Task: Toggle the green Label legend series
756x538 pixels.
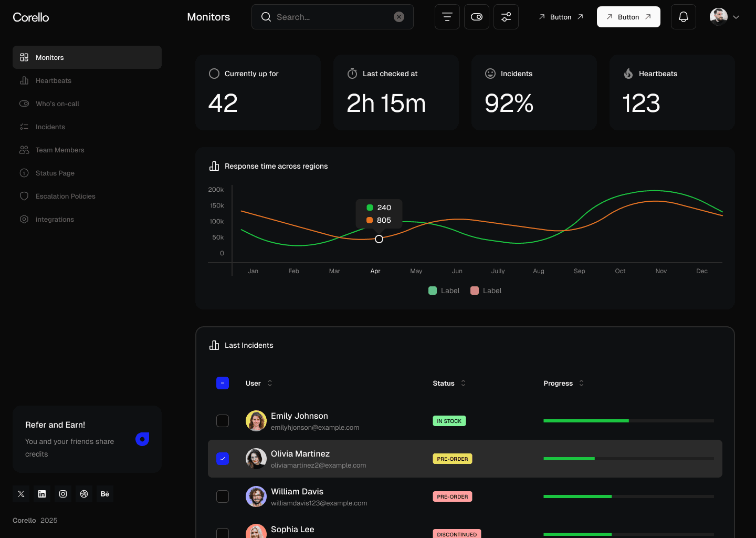Action: click(x=444, y=291)
